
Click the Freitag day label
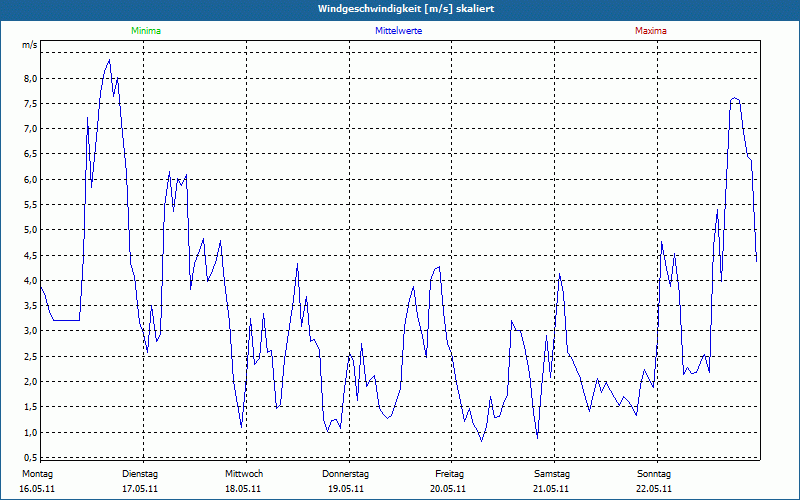coord(449,474)
